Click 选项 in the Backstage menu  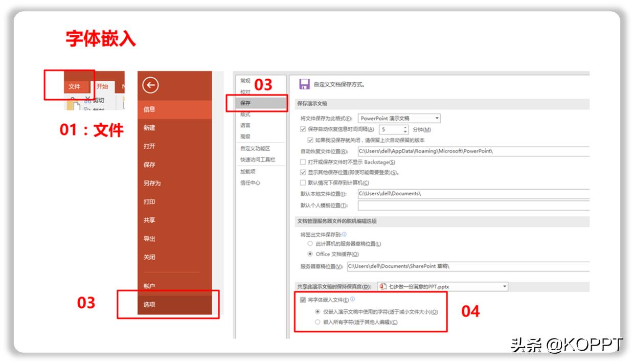coord(148,304)
